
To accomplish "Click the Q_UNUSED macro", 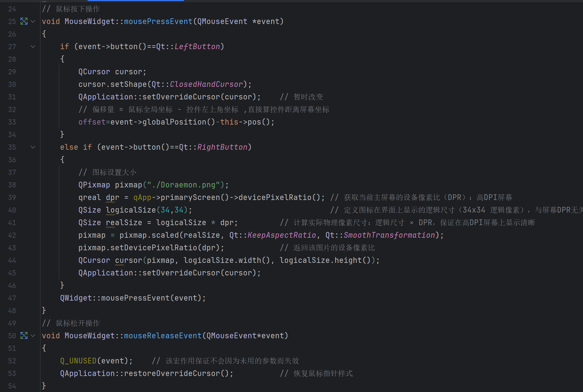I will (78, 361).
